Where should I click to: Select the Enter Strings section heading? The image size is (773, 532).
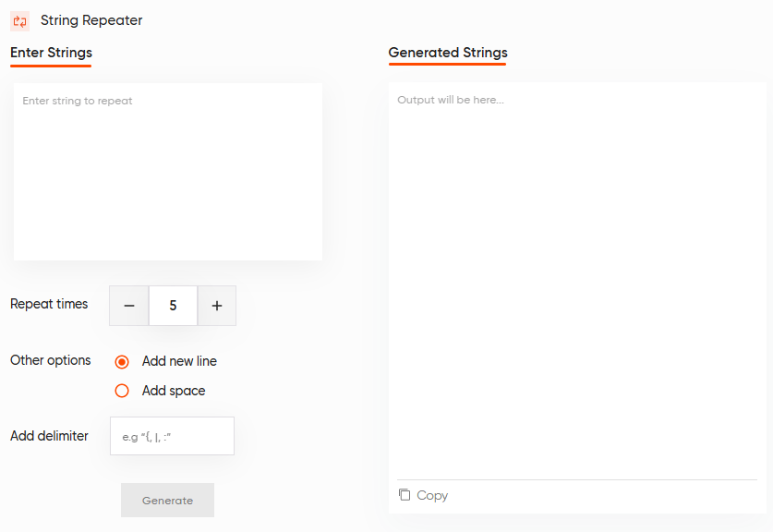click(x=51, y=53)
